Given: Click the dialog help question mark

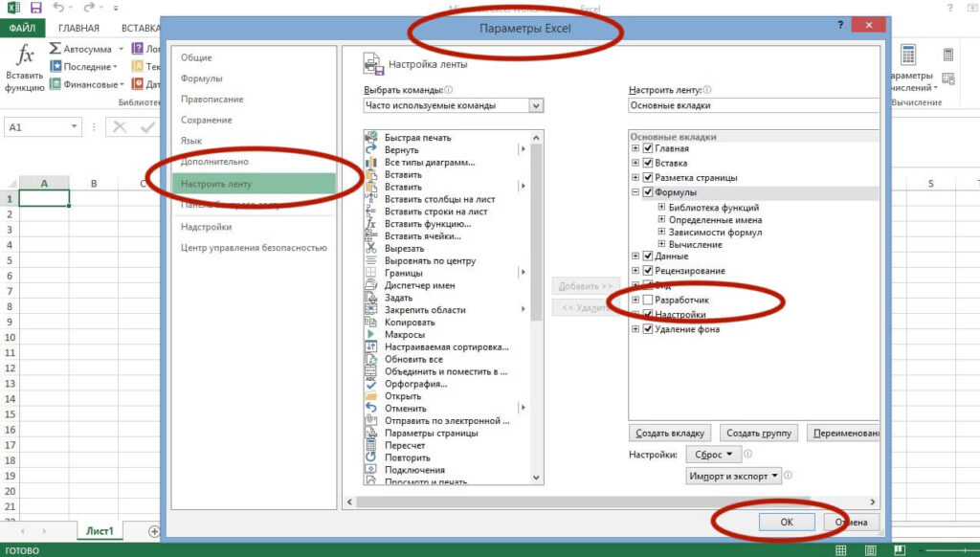Looking at the screenshot, I should 840,25.
